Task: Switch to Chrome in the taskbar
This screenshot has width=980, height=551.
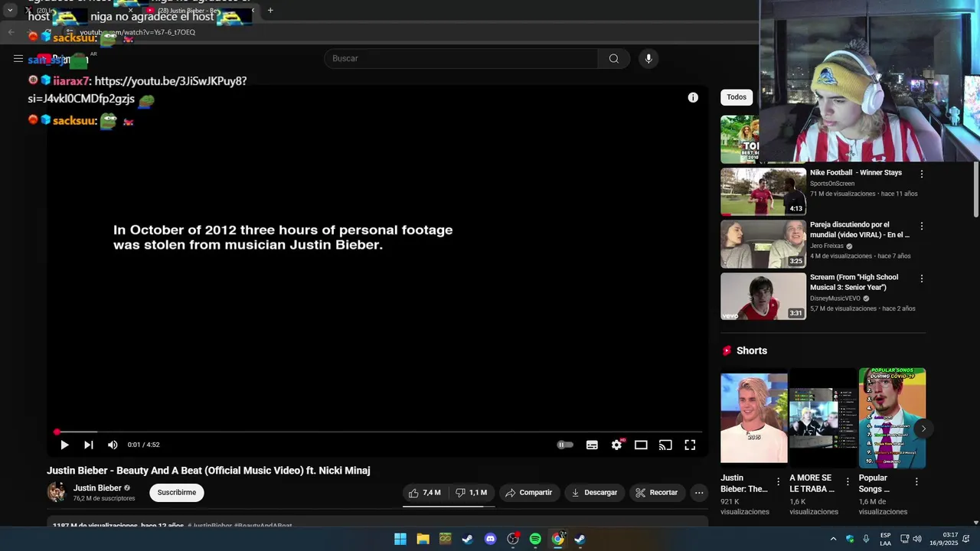Action: 558,540
